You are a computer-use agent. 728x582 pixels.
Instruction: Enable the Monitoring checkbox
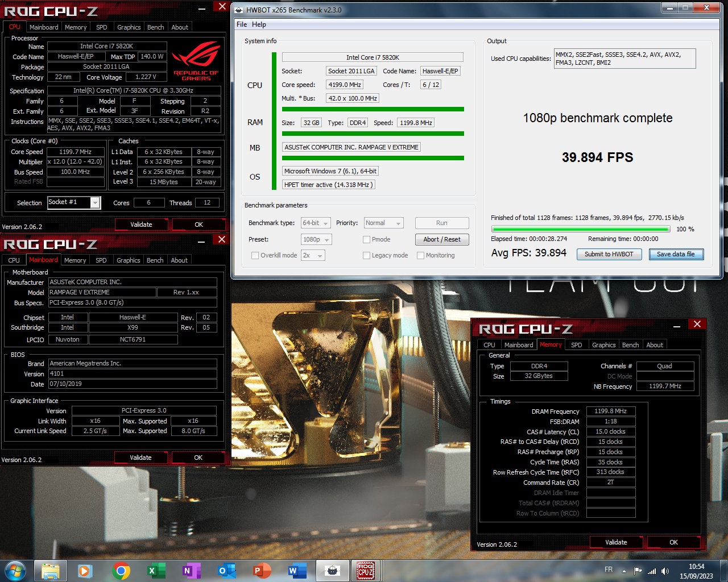coord(421,256)
